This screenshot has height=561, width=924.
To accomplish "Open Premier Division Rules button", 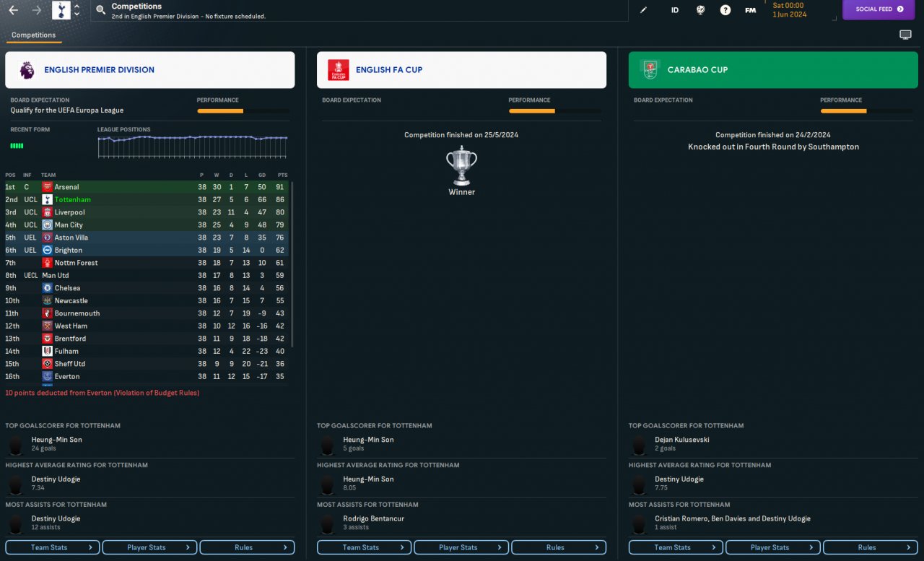I will pos(247,547).
